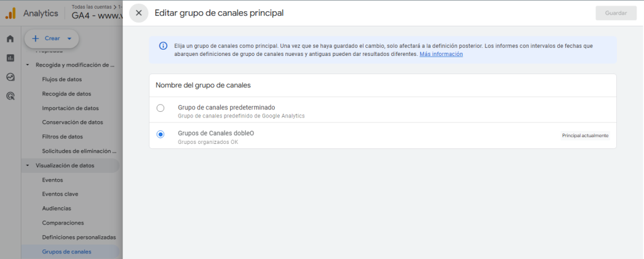This screenshot has width=644, height=259.
Task: Open the Reports bar chart icon
Action: 10,58
